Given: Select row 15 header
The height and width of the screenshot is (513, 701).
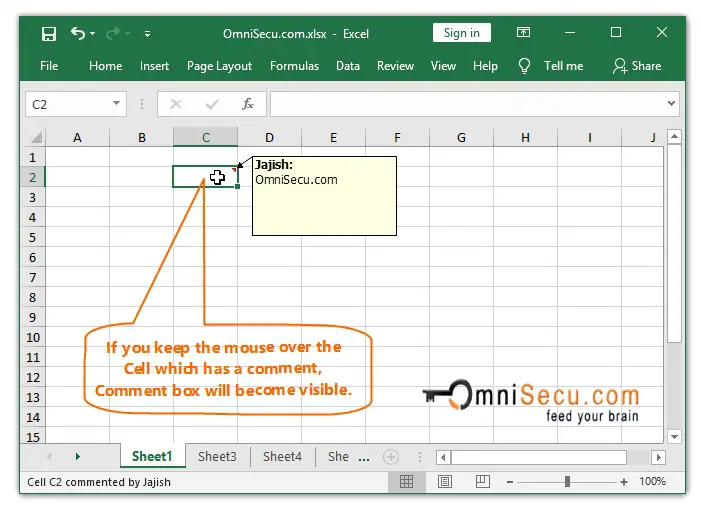Looking at the screenshot, I should point(33,436).
